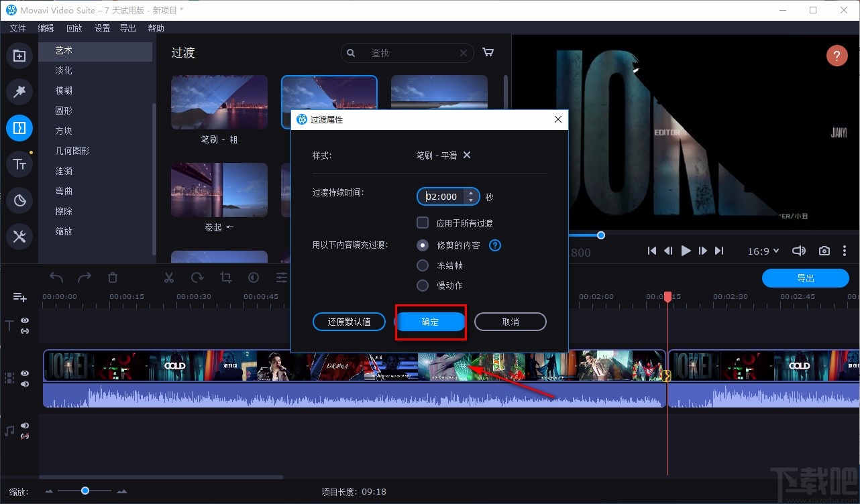The image size is (860, 504).
Task: Open the Stickers panel icon
Action: [19, 200]
